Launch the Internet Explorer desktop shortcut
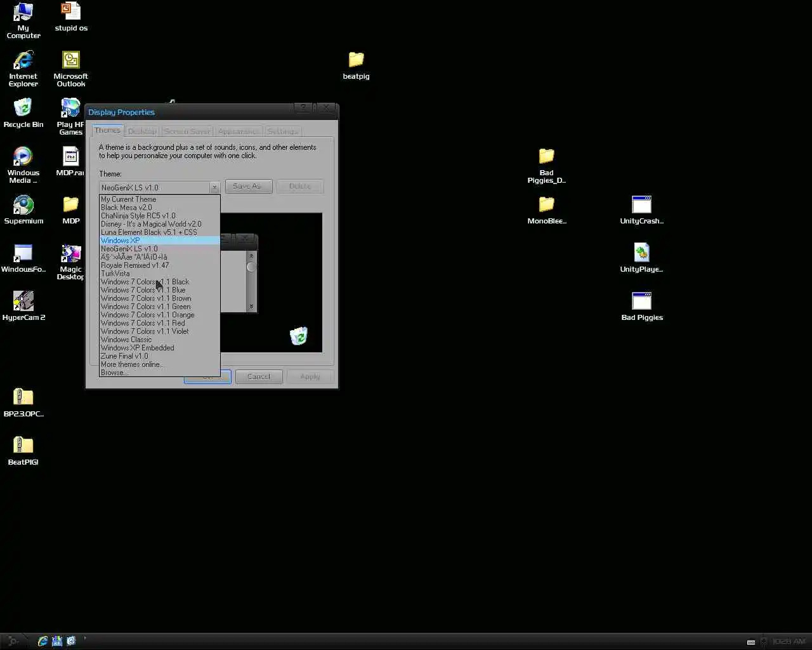 (23, 69)
